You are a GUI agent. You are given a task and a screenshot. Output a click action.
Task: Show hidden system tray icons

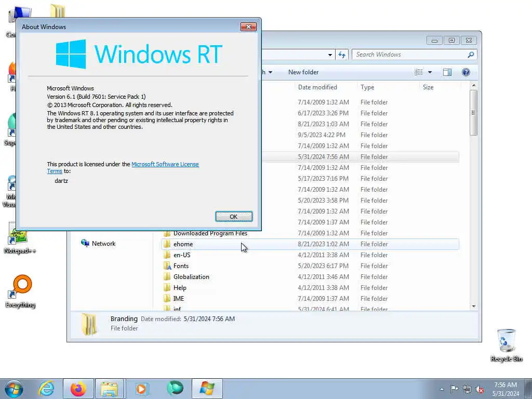442,389
